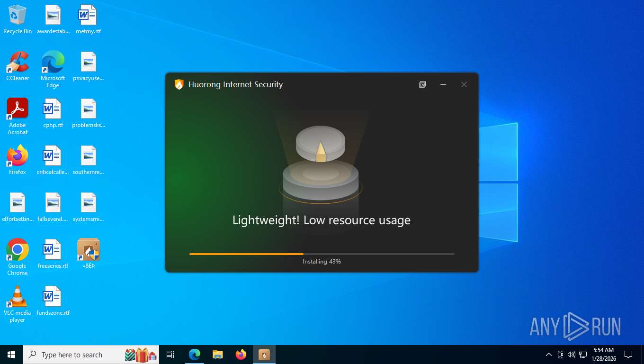Open the volume control tray icon
This screenshot has width=644, height=364.
point(572,355)
